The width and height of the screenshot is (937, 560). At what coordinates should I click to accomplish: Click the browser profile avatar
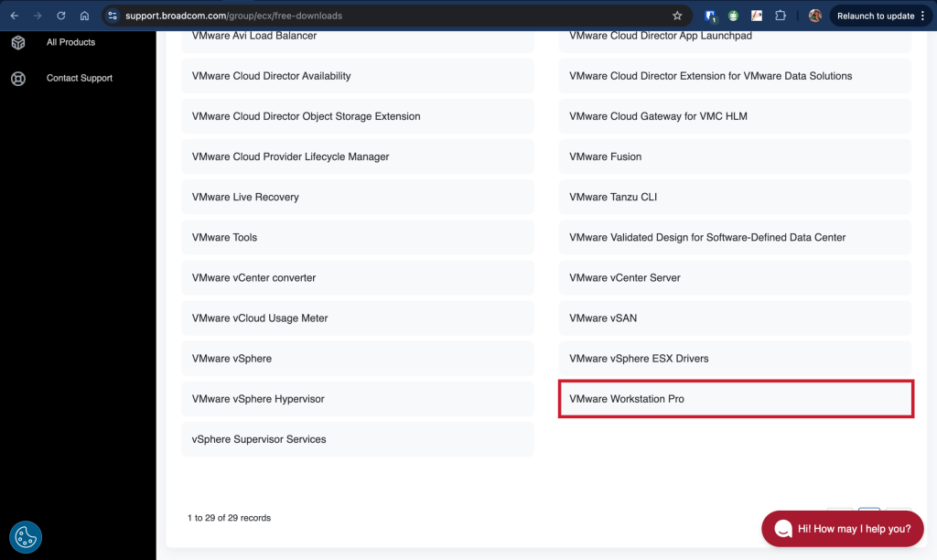(813, 15)
